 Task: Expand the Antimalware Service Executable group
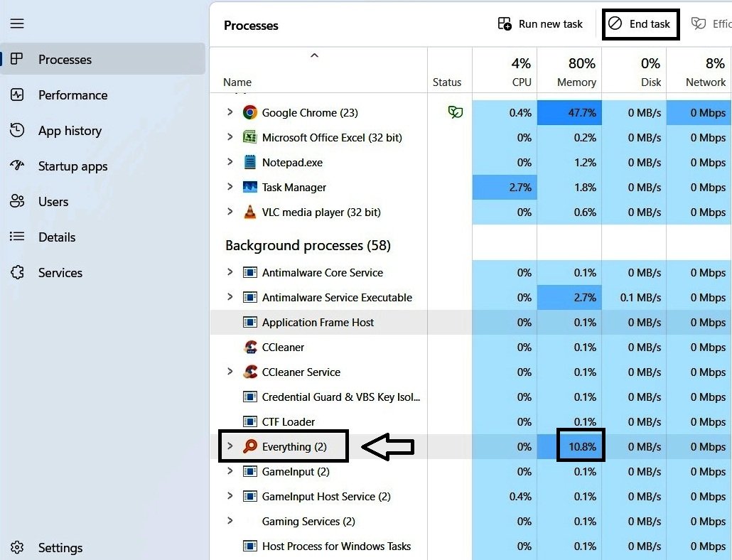(230, 297)
